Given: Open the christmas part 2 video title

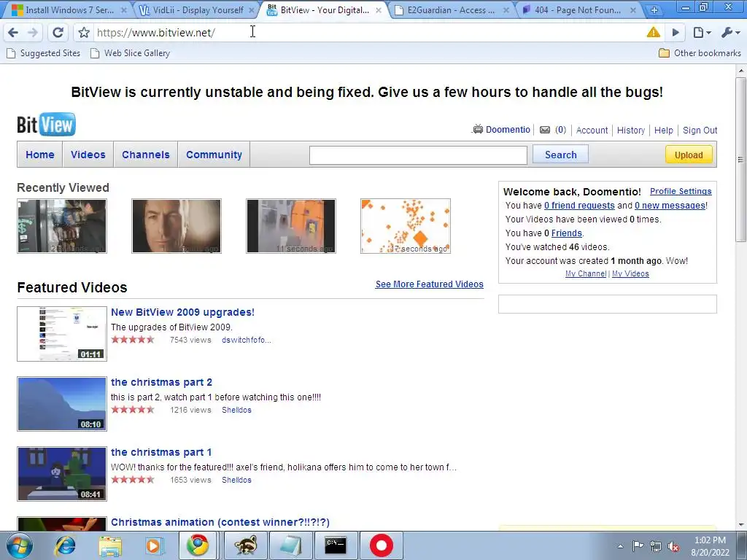Looking at the screenshot, I should 161,382.
